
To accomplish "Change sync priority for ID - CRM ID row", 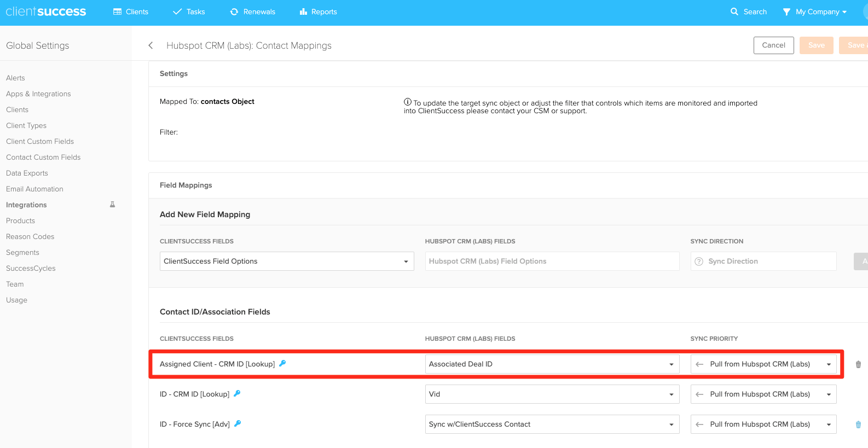I will [x=763, y=394].
